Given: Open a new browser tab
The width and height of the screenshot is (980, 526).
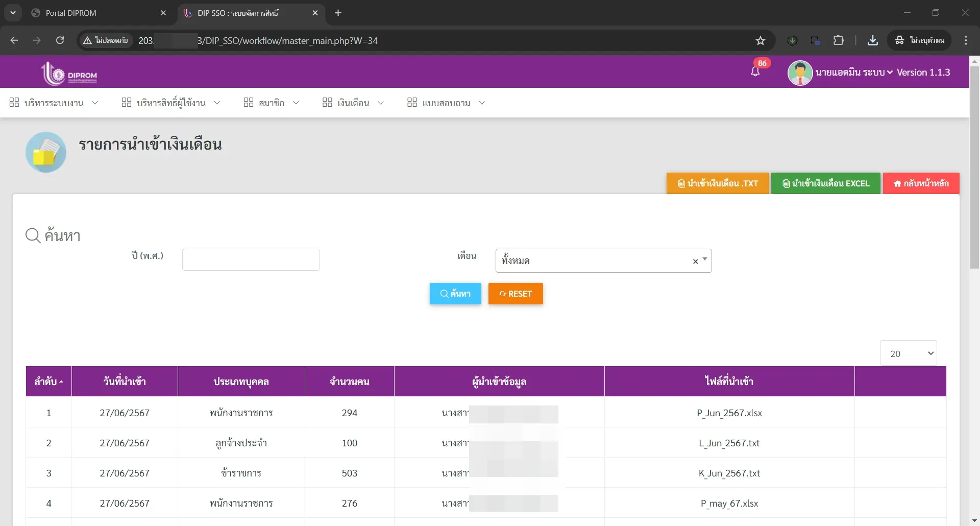Looking at the screenshot, I should pos(338,13).
